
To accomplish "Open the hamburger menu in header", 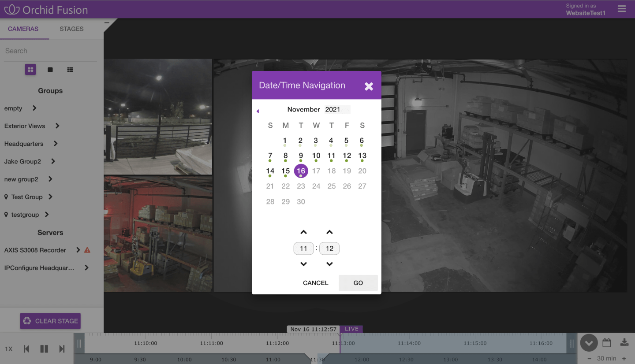I will 622,9.
